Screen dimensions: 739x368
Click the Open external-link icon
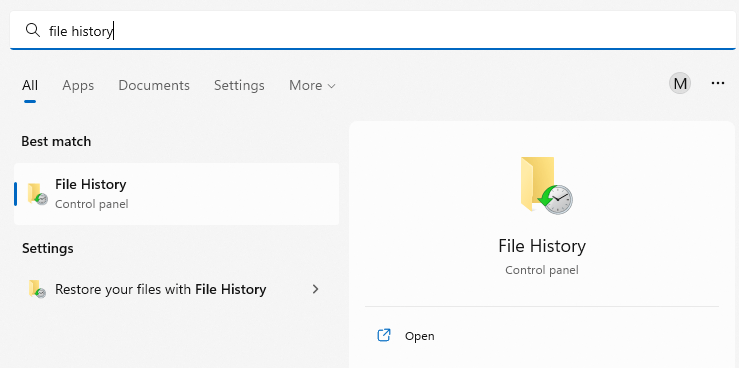pos(384,335)
